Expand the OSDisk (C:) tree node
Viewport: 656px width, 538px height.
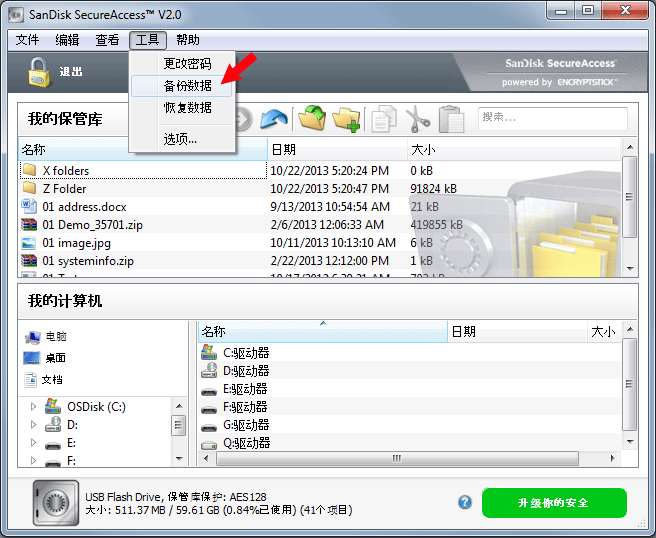tap(33, 407)
